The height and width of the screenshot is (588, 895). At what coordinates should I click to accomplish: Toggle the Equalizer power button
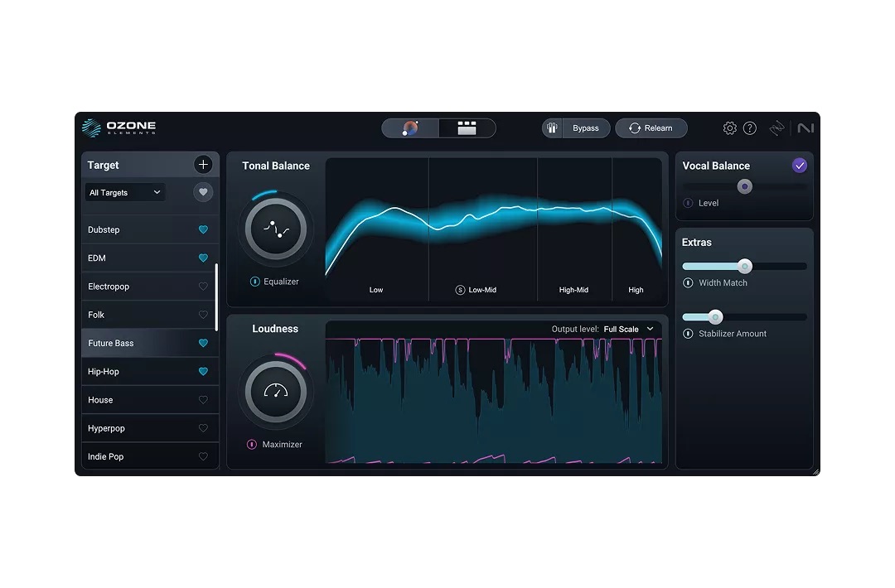(255, 282)
